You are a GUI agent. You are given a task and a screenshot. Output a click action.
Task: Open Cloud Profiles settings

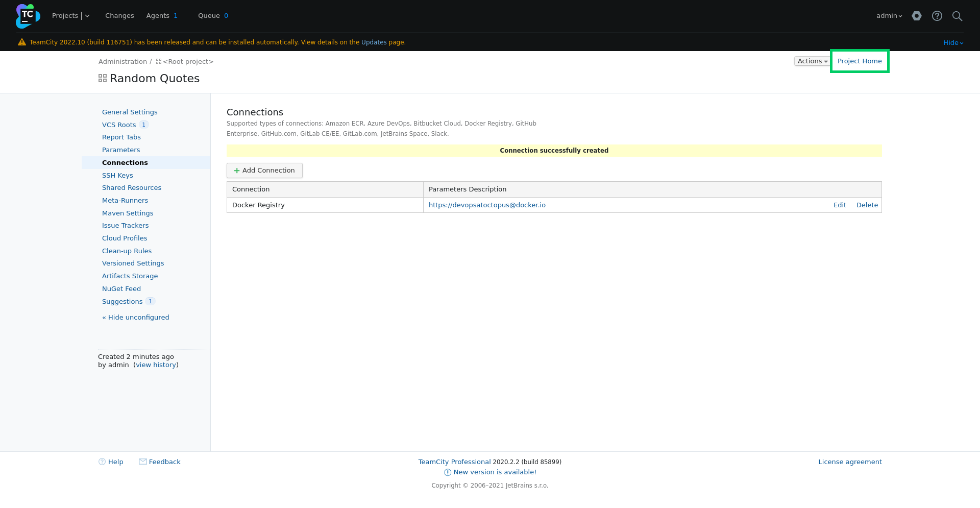(x=125, y=238)
